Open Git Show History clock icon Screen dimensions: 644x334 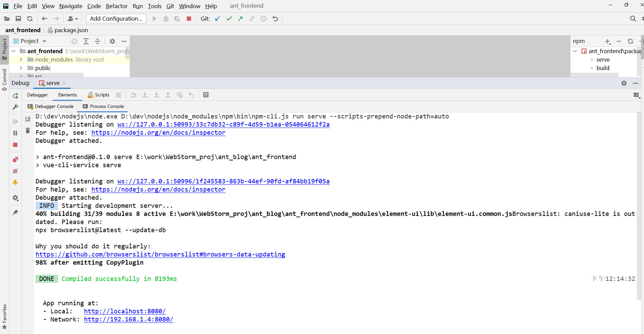click(263, 19)
